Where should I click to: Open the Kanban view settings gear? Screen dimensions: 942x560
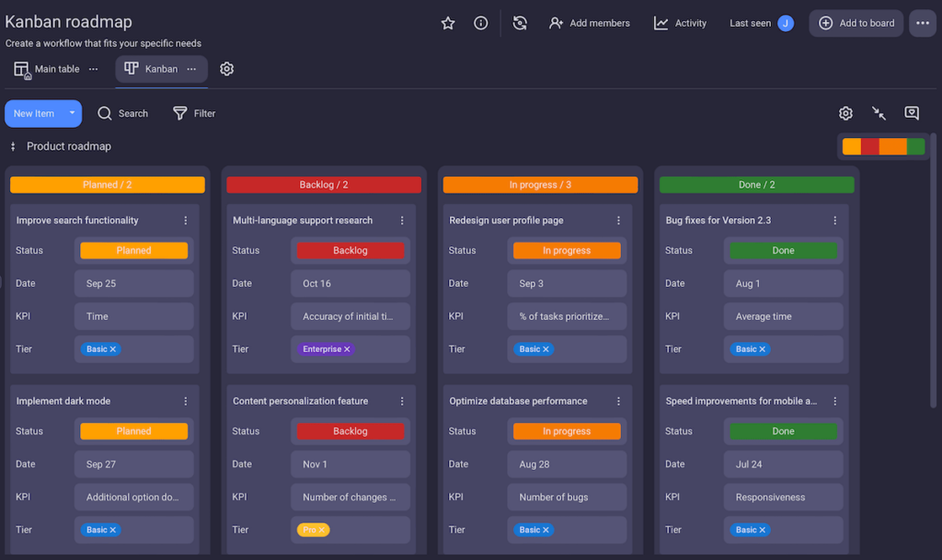[x=845, y=112]
